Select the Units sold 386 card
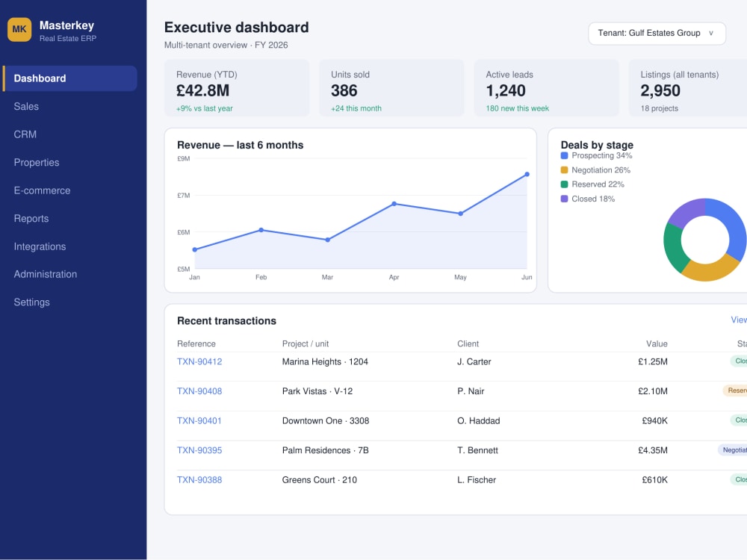The height and width of the screenshot is (560, 747). point(391,88)
